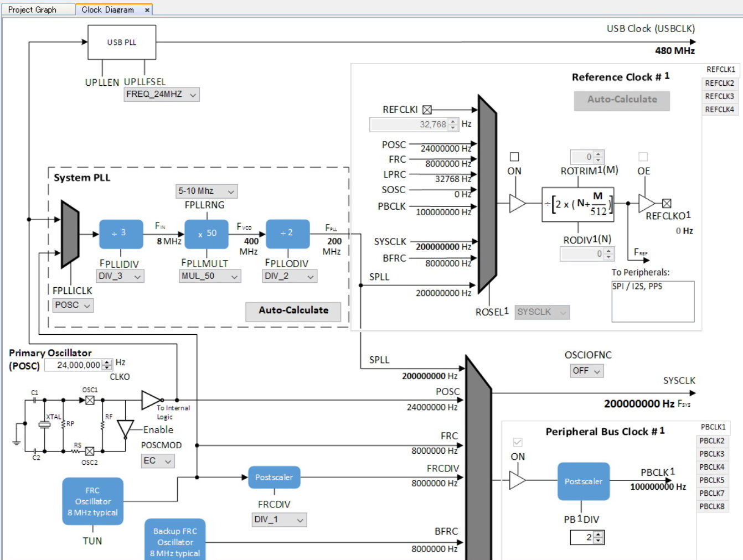Click the Peripheral Bus Clock Postscaler block
743x560 pixels.
[583, 481]
